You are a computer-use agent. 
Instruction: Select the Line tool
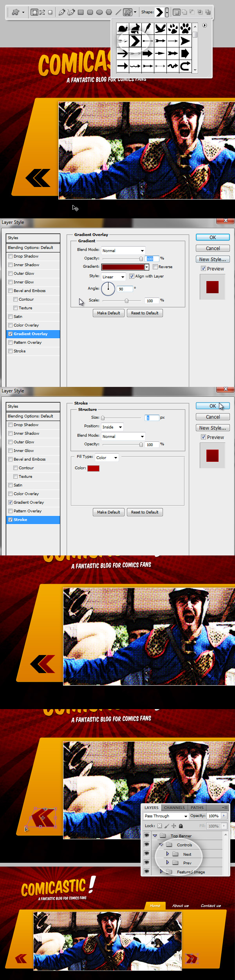(x=118, y=12)
